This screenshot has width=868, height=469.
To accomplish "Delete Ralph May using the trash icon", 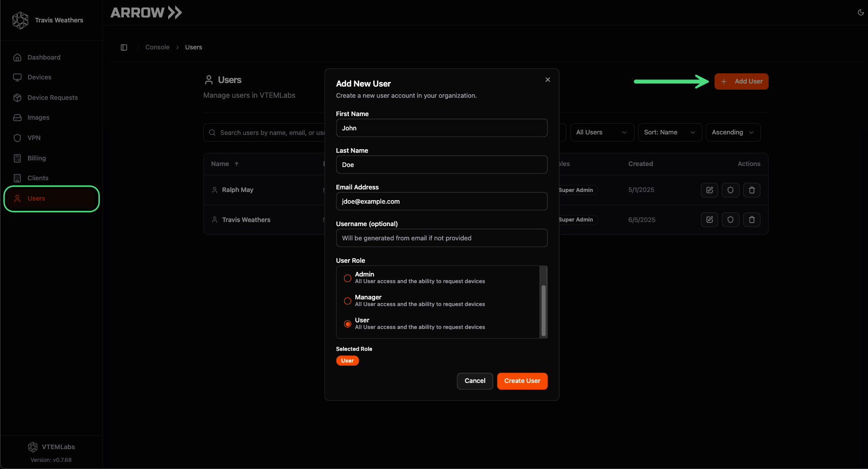I will [752, 190].
